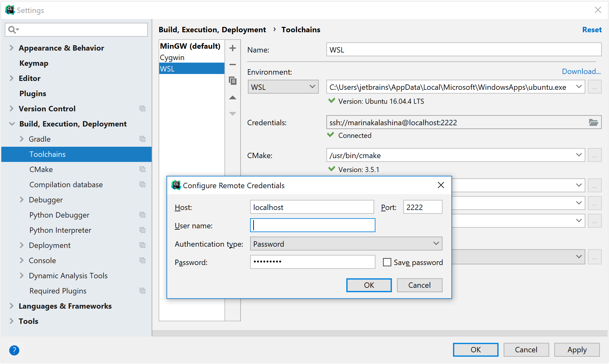Click the add toolchain plus icon
Screen dimensions: 610x364
(233, 48)
